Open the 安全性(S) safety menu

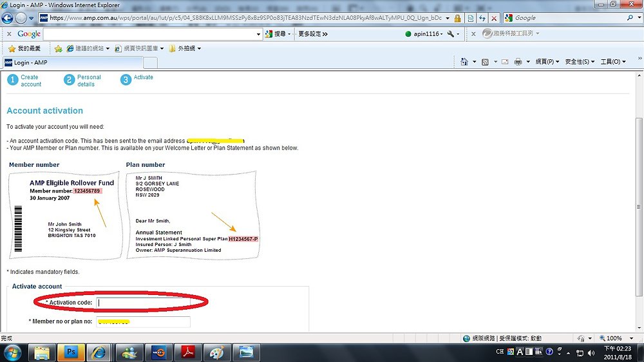(x=580, y=62)
